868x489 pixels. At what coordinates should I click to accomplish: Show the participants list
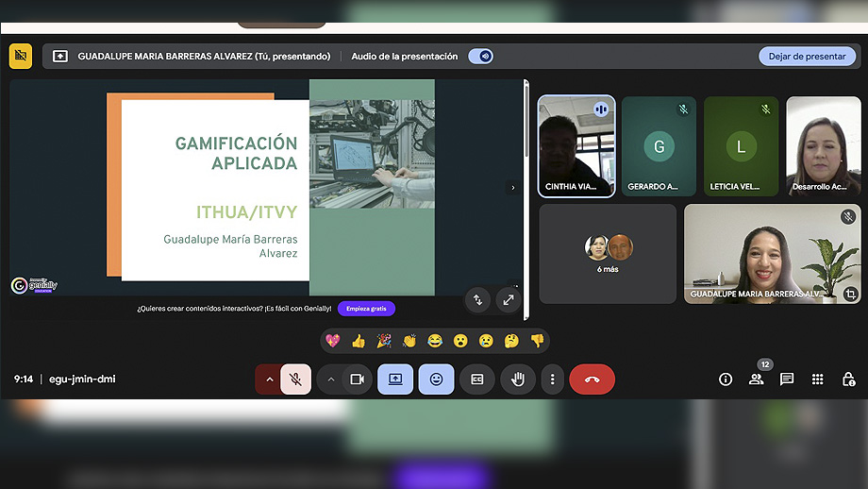757,379
